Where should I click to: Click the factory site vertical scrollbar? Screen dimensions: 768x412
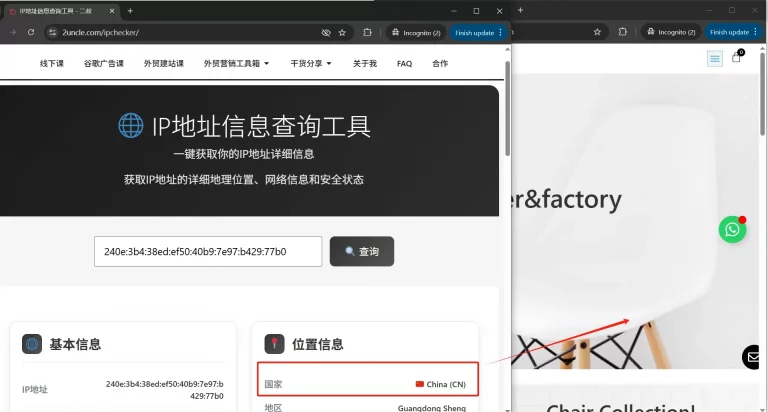pos(763,93)
